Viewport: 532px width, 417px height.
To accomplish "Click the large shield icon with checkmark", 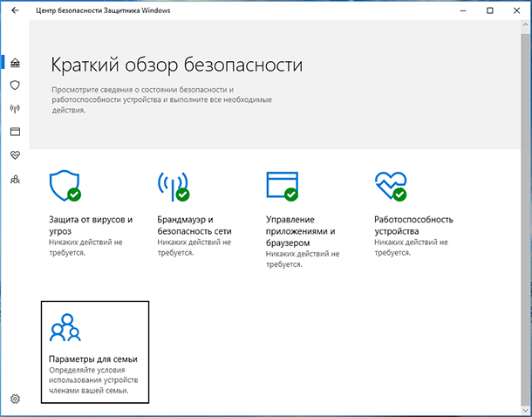I will pyautogui.click(x=65, y=186).
